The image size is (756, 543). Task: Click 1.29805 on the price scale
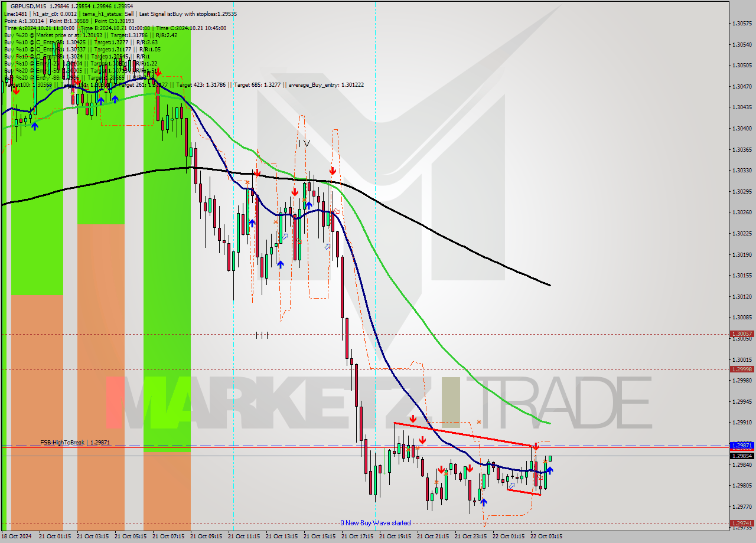pyautogui.click(x=741, y=486)
